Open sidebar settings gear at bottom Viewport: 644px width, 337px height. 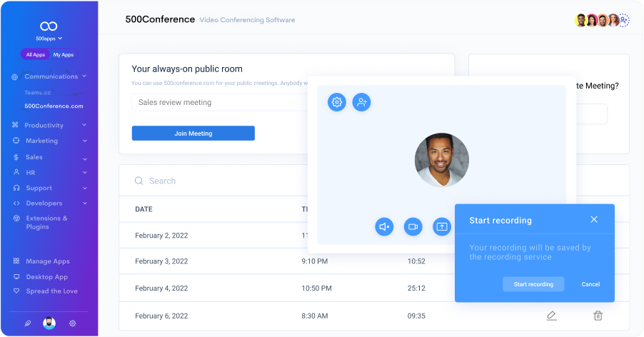pyautogui.click(x=73, y=323)
